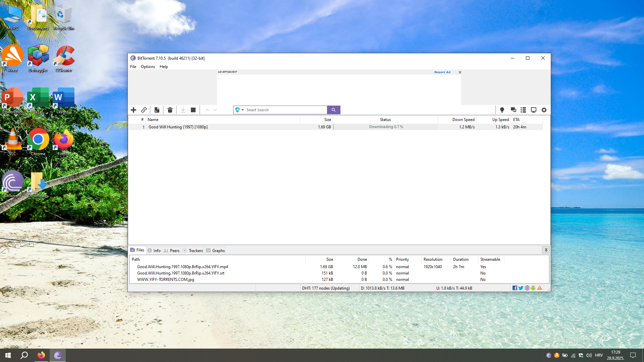Sort files by Streamable column
This screenshot has width=644, height=362.
pos(491,259)
